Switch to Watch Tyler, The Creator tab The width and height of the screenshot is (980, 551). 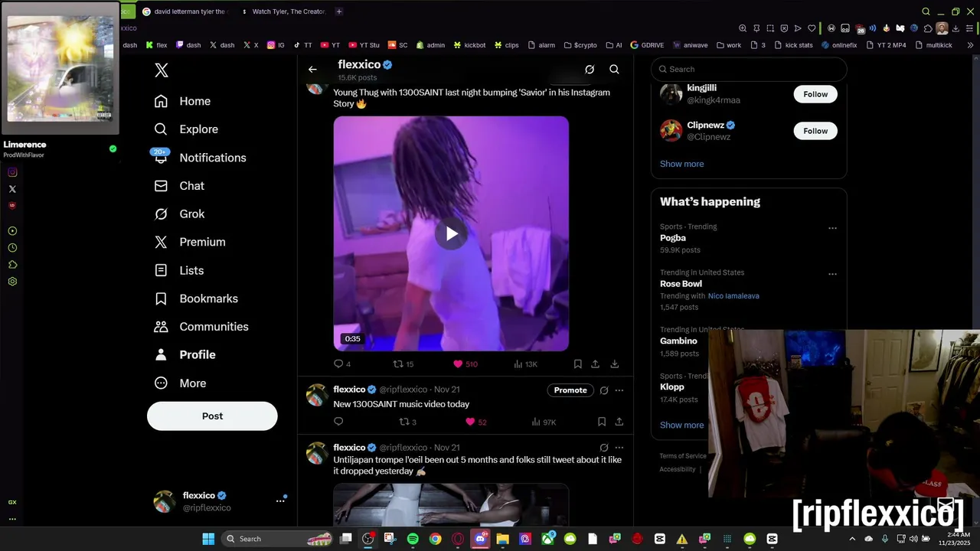pos(283,11)
